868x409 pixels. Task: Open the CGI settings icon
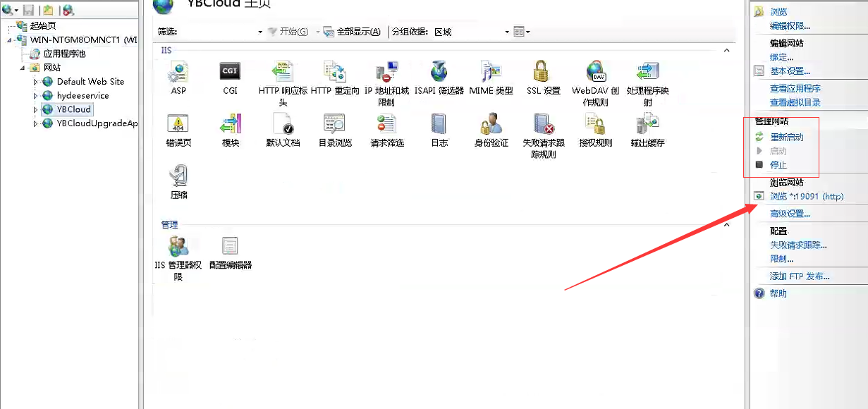[230, 72]
